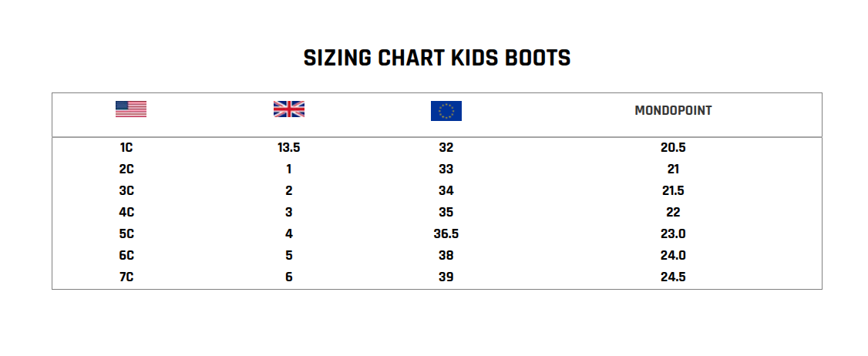Select US size 6C cell

tap(127, 255)
